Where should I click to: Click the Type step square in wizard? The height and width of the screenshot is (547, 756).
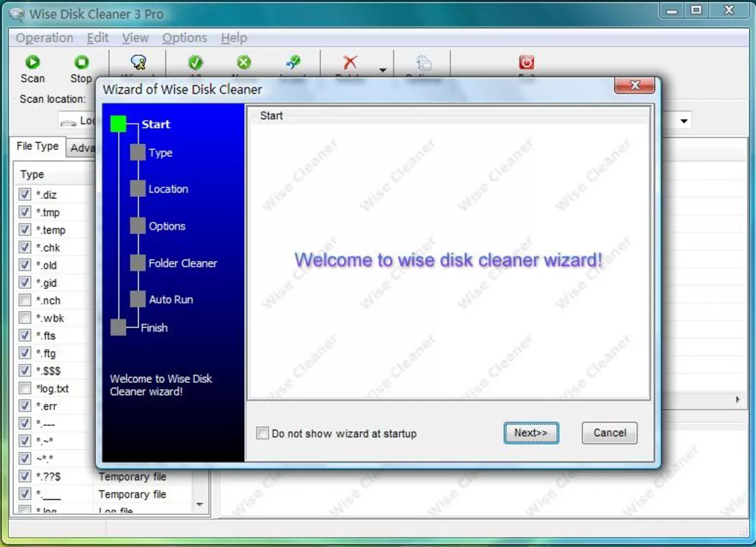138,152
